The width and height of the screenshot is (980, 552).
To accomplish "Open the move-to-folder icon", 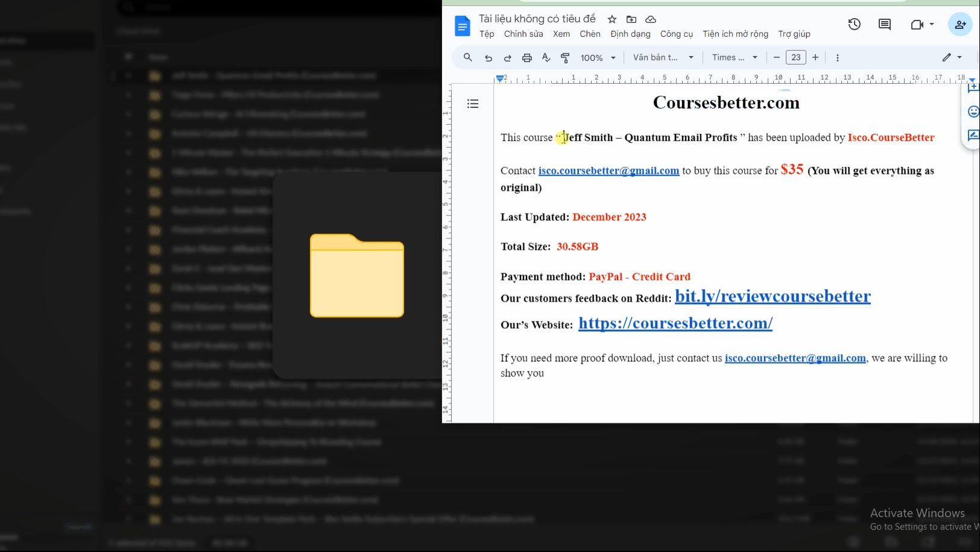I will tap(631, 19).
